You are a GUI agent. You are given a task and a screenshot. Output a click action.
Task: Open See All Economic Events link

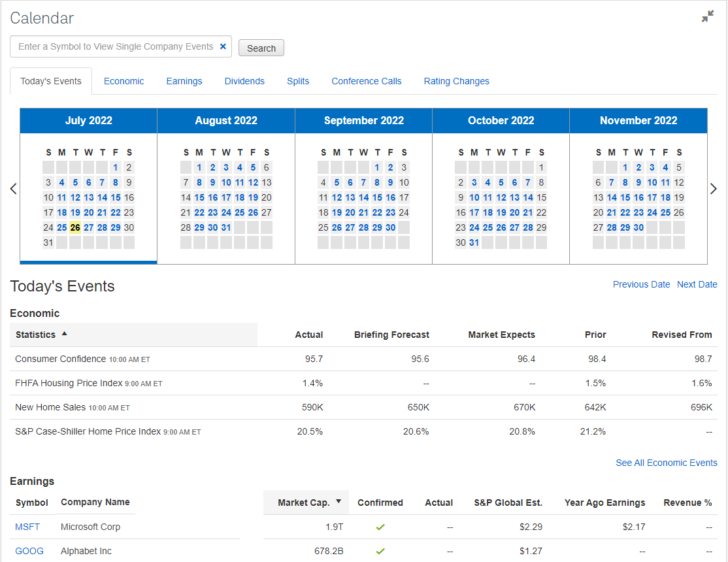point(667,463)
